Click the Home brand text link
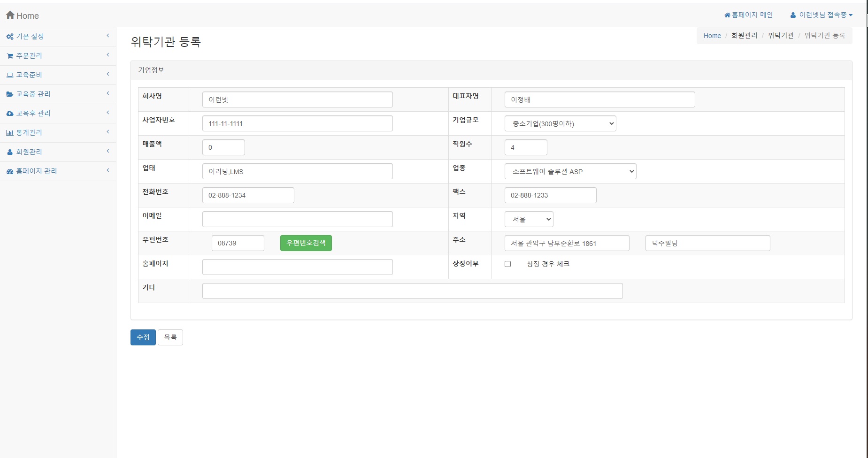 [28, 15]
